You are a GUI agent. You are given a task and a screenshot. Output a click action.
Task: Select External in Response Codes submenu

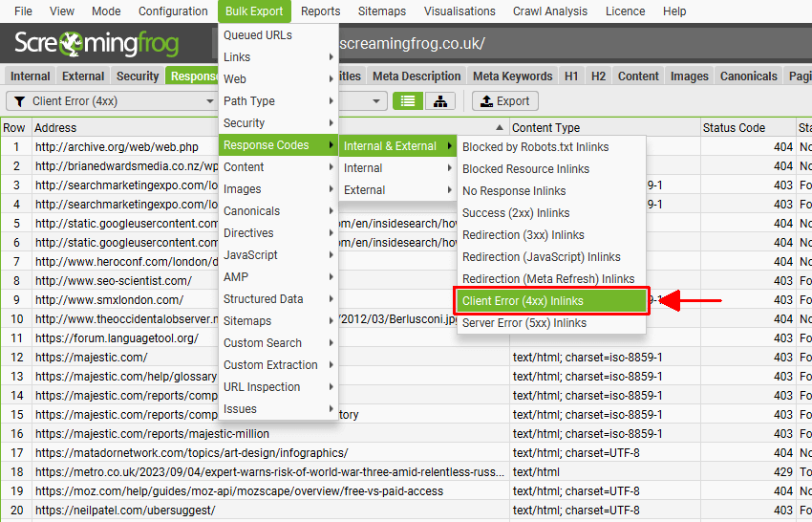pos(397,190)
